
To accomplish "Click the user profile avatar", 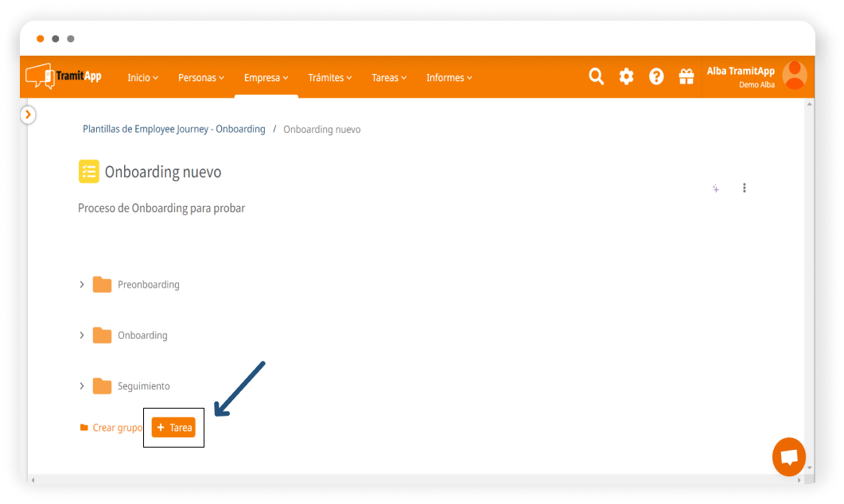I will coord(794,76).
